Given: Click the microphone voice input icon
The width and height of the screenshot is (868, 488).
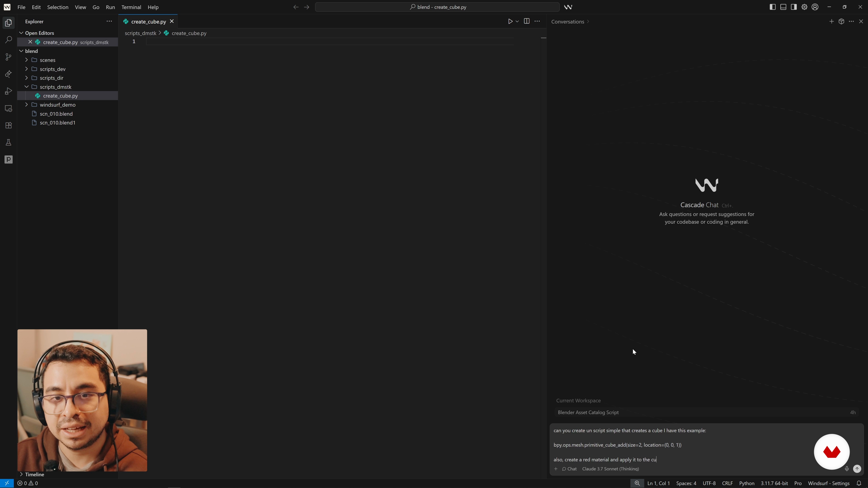Looking at the screenshot, I should point(847,469).
